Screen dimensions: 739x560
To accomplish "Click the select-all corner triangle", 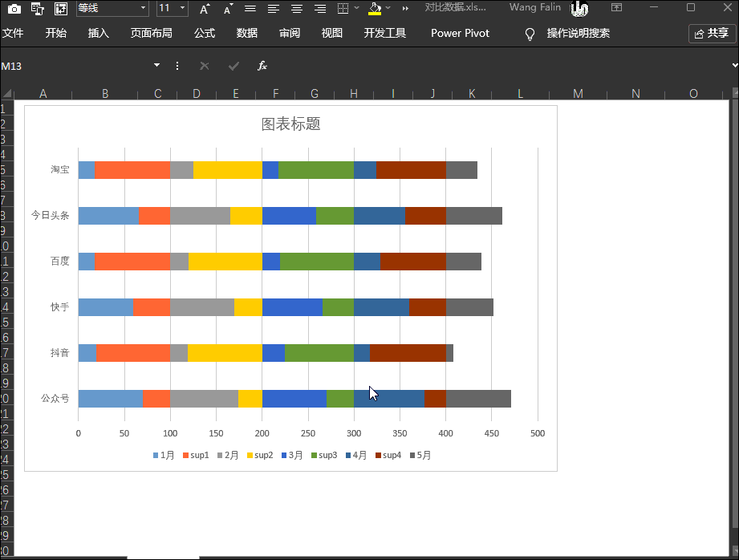I will coord(7,93).
